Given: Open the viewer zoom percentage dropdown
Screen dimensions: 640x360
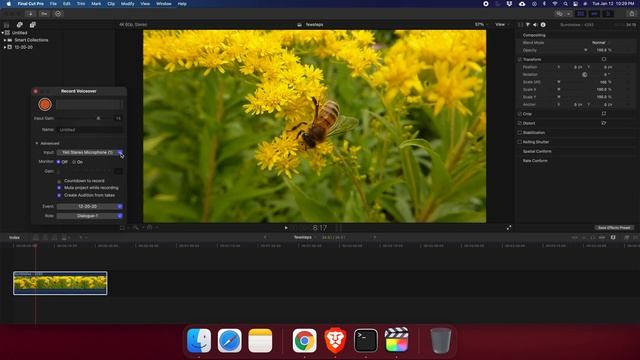Looking at the screenshot, I should pos(481,24).
